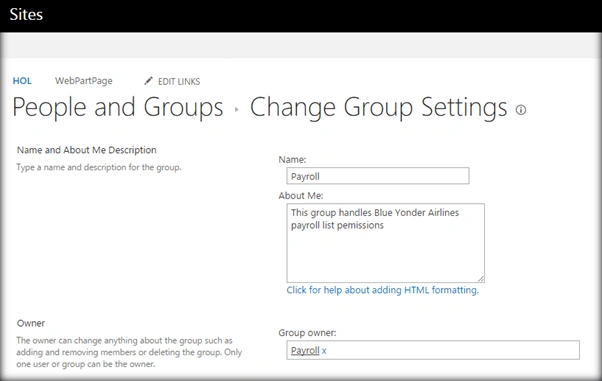Open help about adding HTML formatting
This screenshot has height=381, width=602.
click(382, 290)
